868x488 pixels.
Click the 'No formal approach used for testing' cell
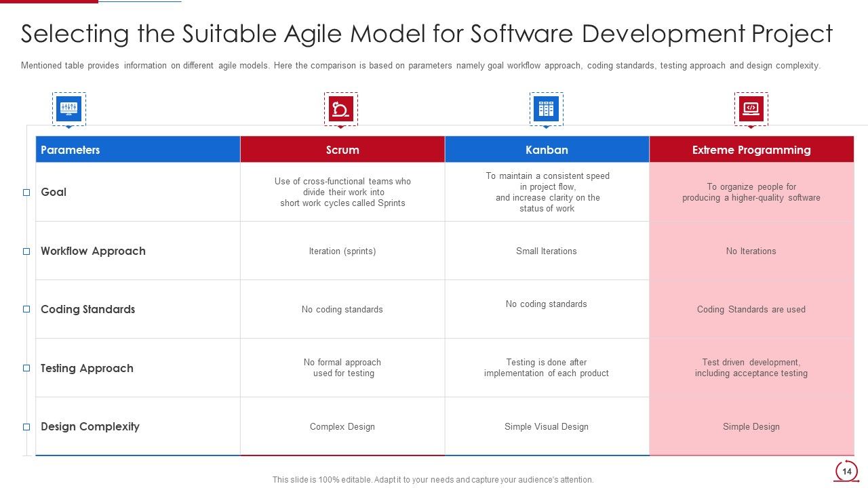point(342,368)
